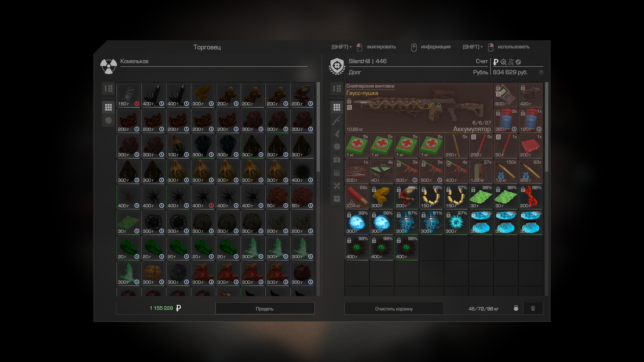Image resolution: width=644 pixels, height=362 pixels.
Task: Click the balance 834 629 руб.
Action: (510, 72)
